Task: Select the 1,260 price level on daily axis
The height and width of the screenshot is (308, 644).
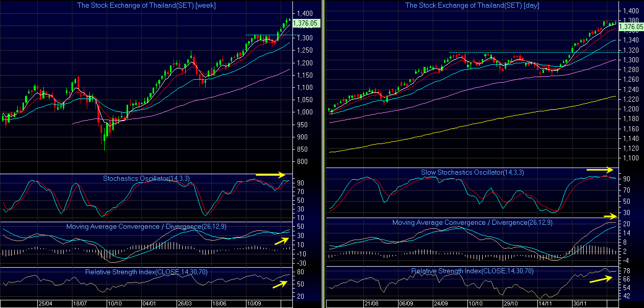Action: [x=630, y=80]
